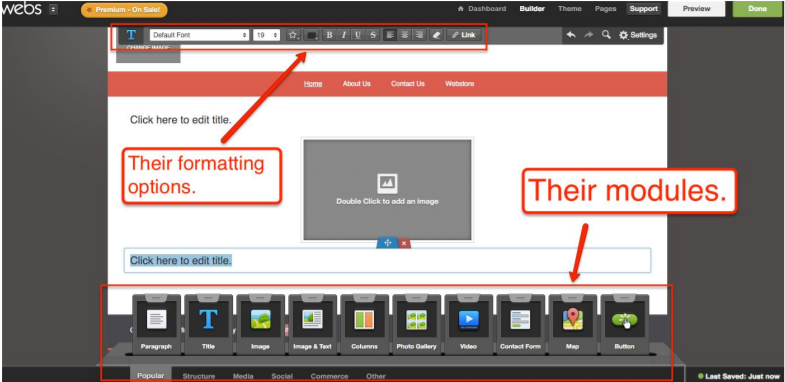This screenshot has height=382, width=785.
Task: Select the Video module
Action: click(x=469, y=324)
